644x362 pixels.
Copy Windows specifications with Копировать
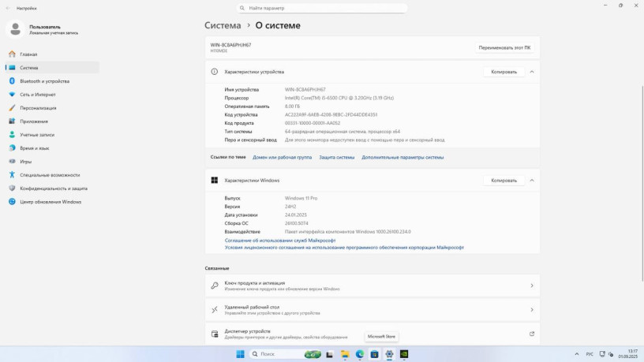point(504,181)
